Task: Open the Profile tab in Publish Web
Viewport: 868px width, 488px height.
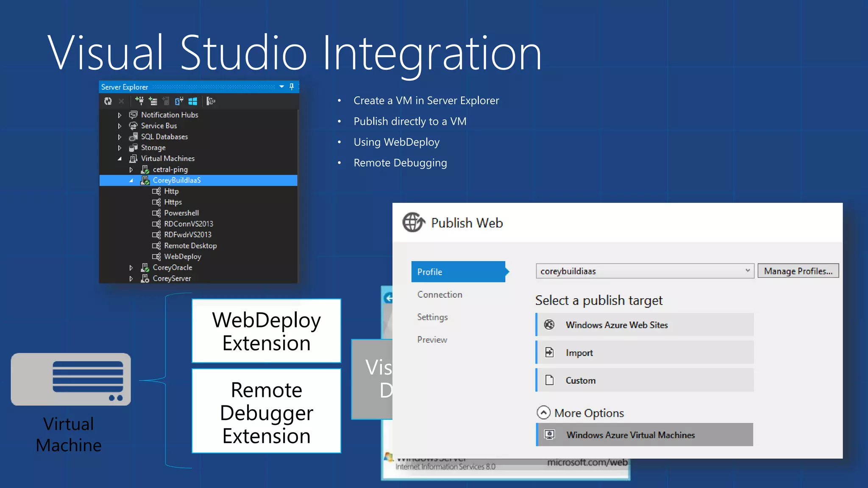Action: coord(459,272)
